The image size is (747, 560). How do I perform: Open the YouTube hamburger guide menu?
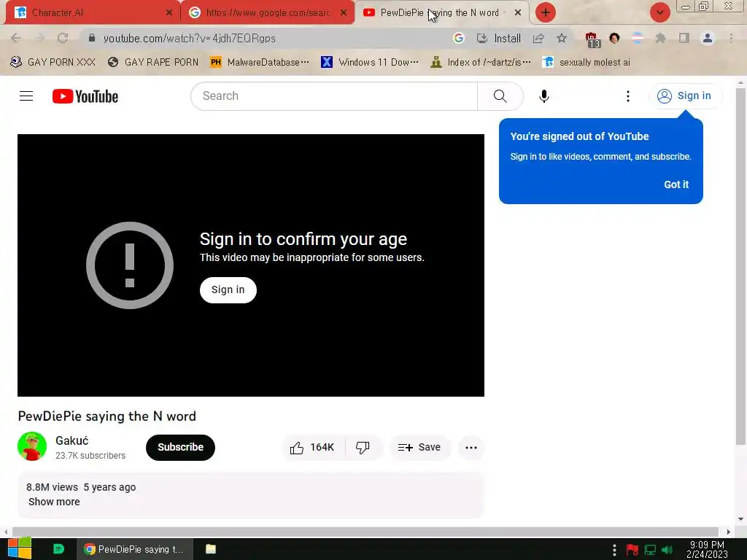tap(26, 96)
